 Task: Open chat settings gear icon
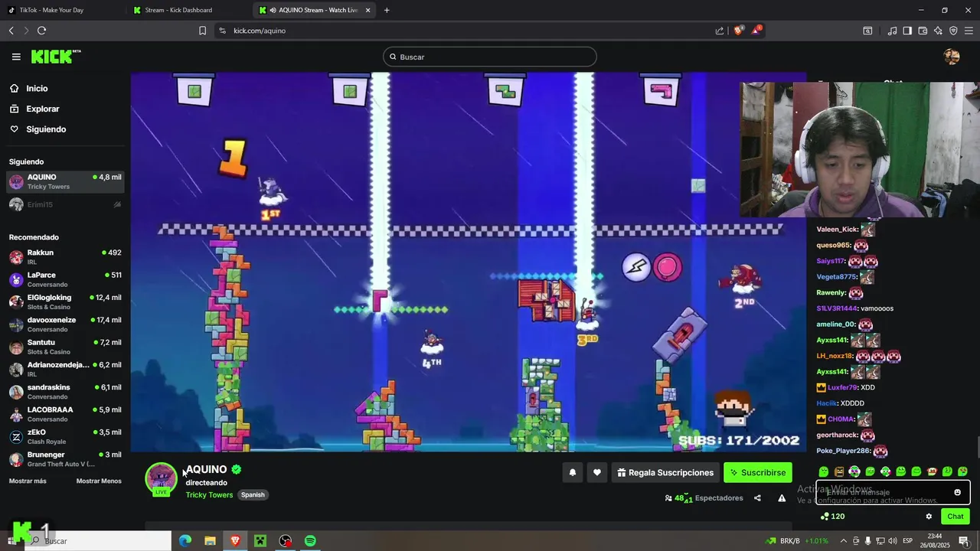point(929,517)
